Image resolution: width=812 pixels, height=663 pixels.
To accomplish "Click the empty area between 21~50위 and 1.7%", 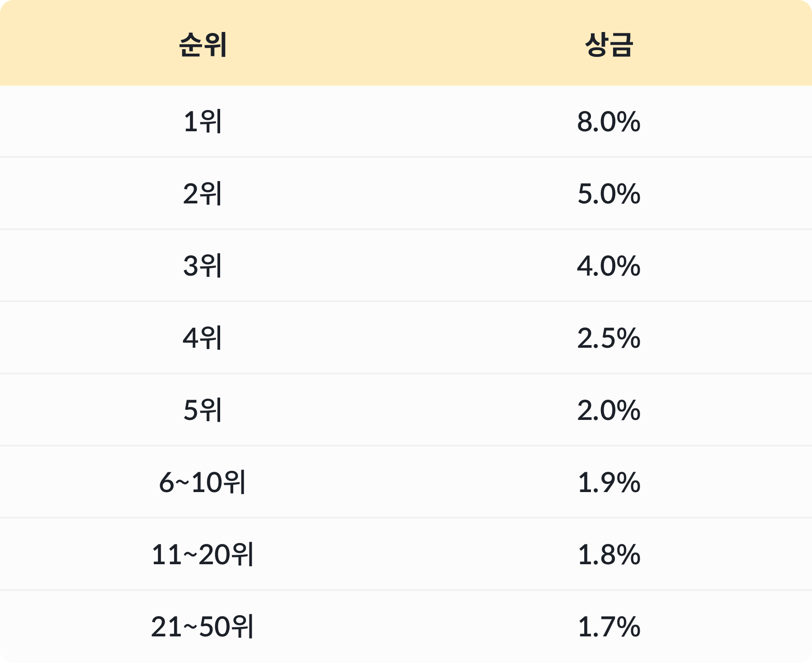I will click(x=416, y=627).
